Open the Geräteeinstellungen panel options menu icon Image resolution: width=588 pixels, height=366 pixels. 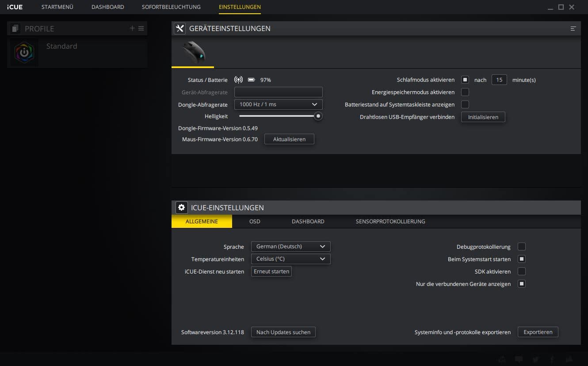point(573,28)
